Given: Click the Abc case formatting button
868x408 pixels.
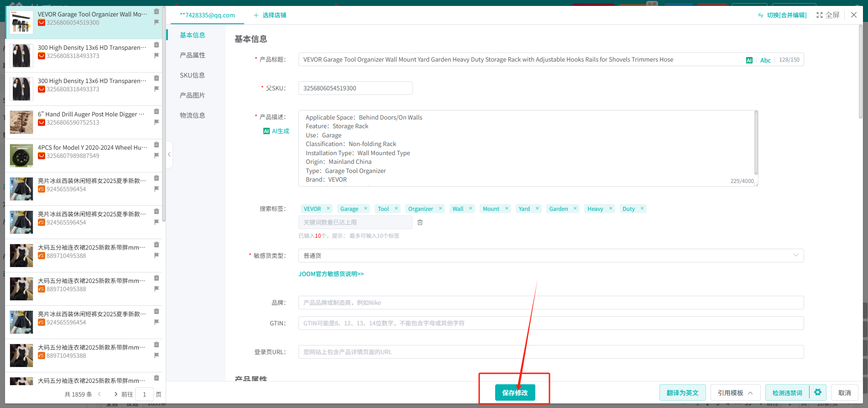Looking at the screenshot, I should click(765, 60).
